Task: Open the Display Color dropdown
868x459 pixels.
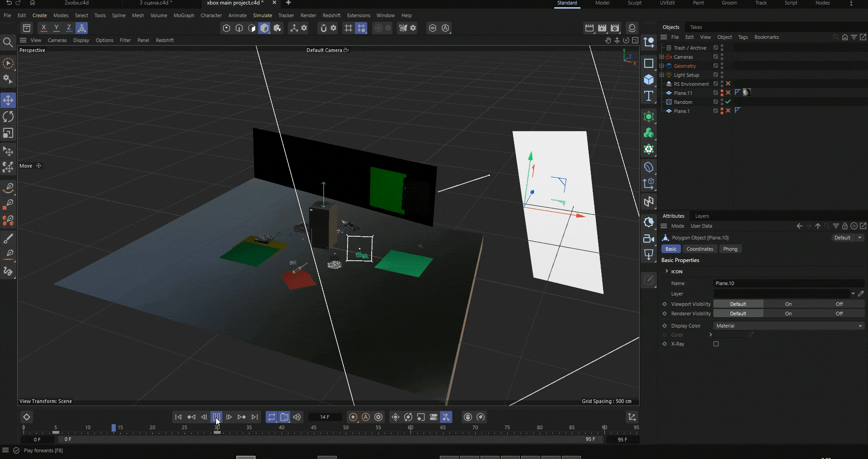Action: point(788,326)
